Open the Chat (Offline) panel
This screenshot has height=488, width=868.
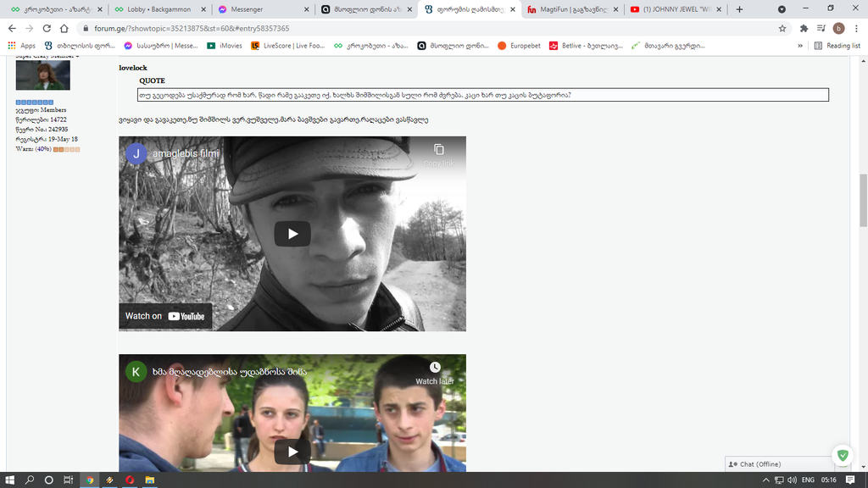click(780, 464)
